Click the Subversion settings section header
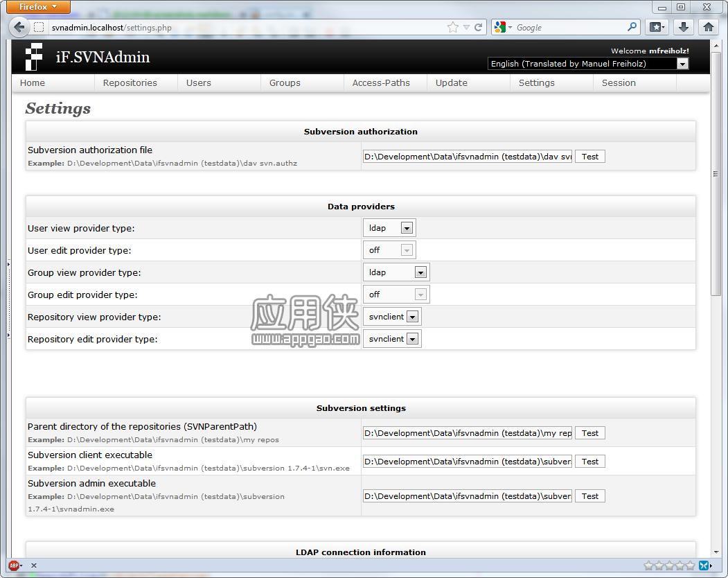 pyautogui.click(x=361, y=408)
